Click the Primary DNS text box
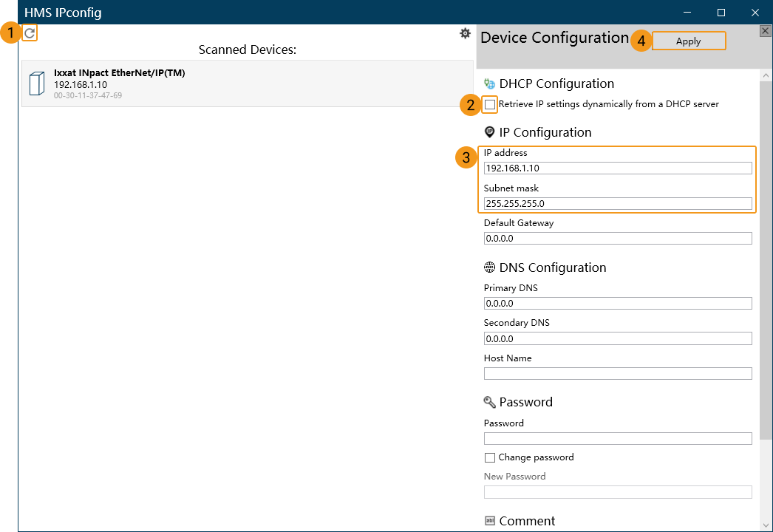The width and height of the screenshot is (773, 532). pyautogui.click(x=617, y=304)
